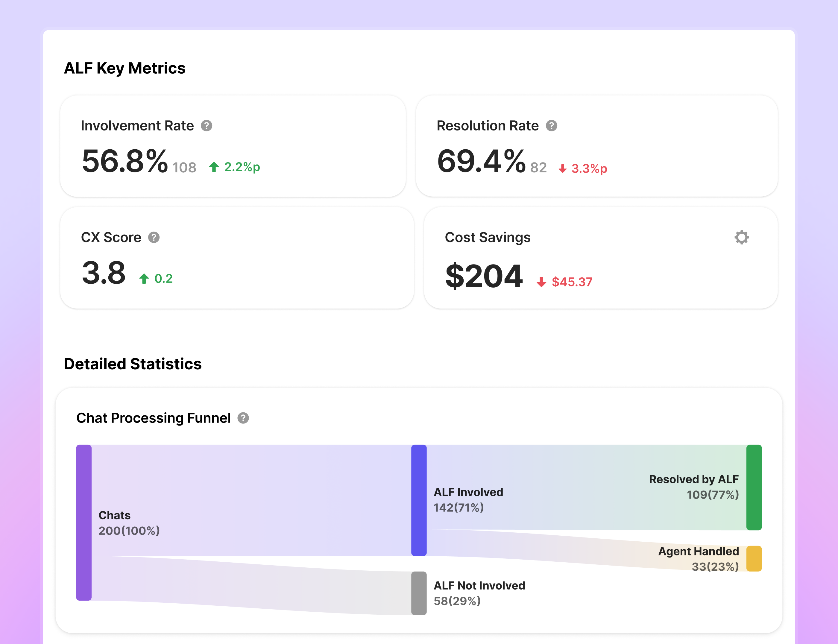This screenshot has width=838, height=644.
Task: Click green up arrow beside 2.2%p
Action: tap(214, 167)
